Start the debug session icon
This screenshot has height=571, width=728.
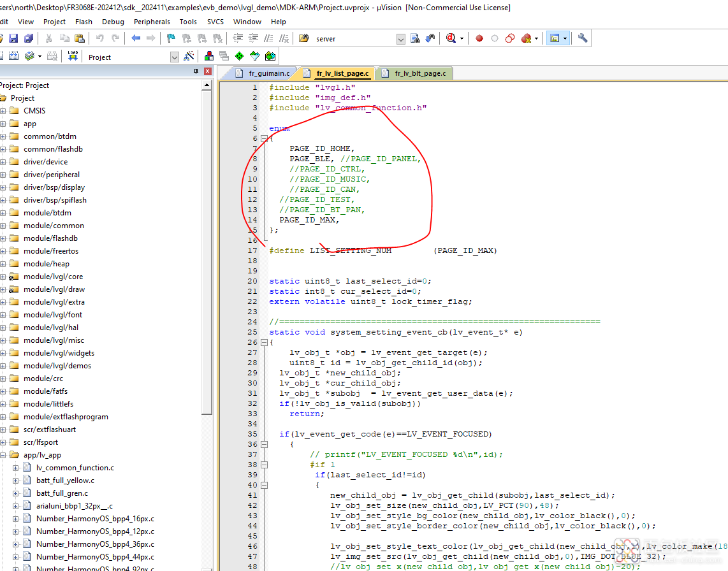[451, 38]
